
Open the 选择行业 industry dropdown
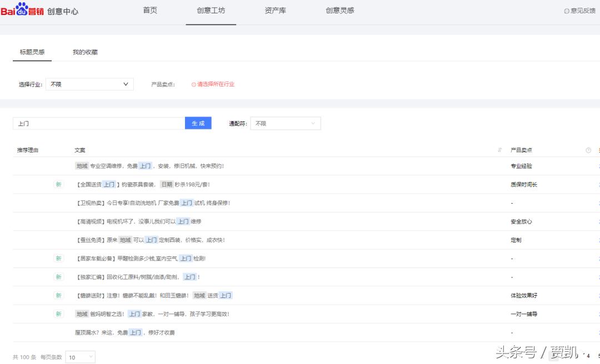pos(89,84)
